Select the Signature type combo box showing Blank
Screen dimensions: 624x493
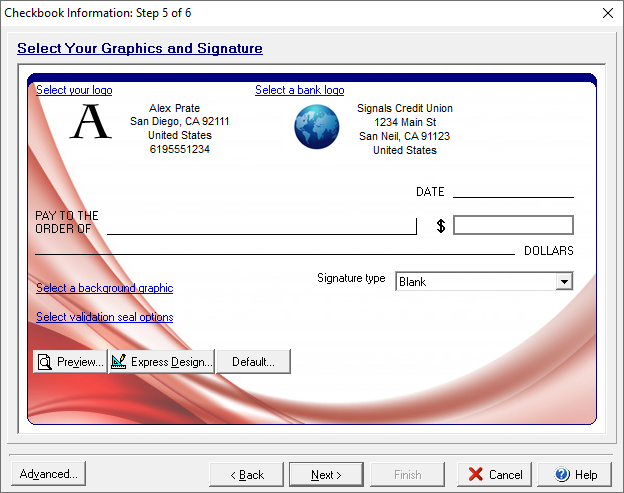[484, 282]
